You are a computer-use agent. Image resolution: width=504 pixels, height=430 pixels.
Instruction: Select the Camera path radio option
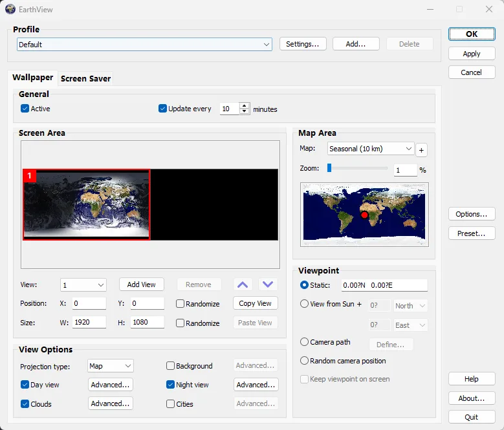click(304, 341)
